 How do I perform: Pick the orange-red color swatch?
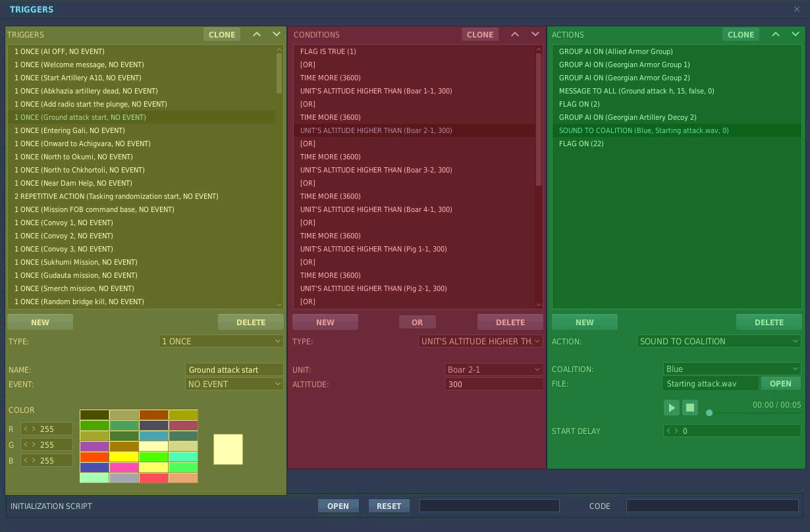pos(94,457)
